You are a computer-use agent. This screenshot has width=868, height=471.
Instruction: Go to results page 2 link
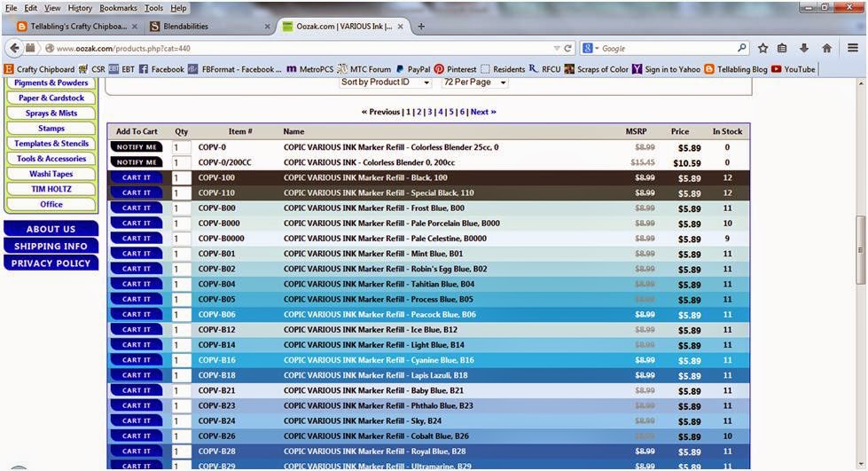(x=419, y=112)
